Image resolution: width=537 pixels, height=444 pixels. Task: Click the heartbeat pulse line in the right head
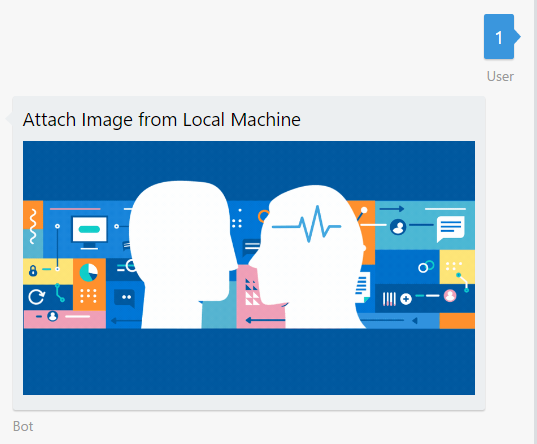coord(306,224)
